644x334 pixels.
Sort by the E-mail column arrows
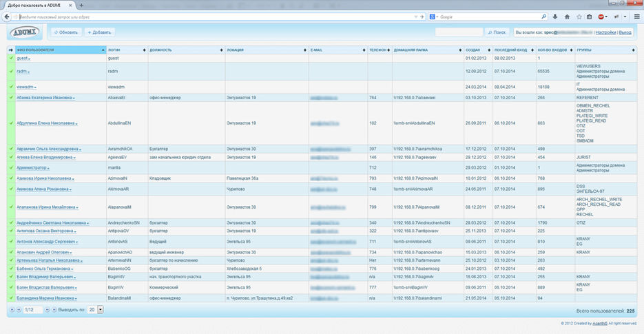pyautogui.click(x=364, y=50)
